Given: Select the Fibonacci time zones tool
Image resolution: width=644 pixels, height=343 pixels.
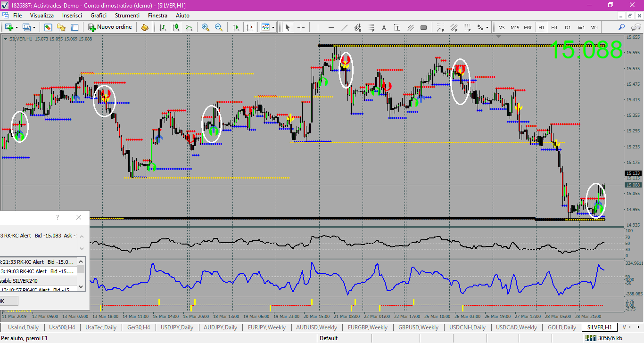Looking at the screenshot, I should click(x=467, y=27).
